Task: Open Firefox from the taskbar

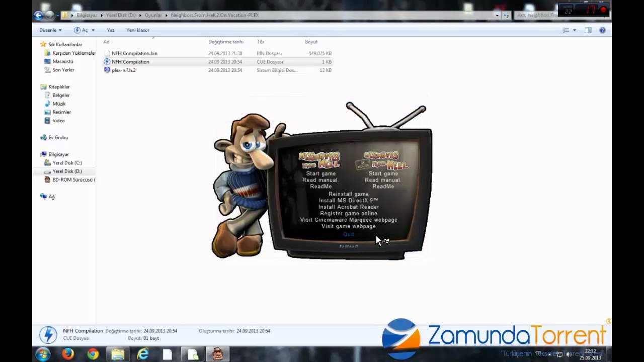Action: (67, 354)
